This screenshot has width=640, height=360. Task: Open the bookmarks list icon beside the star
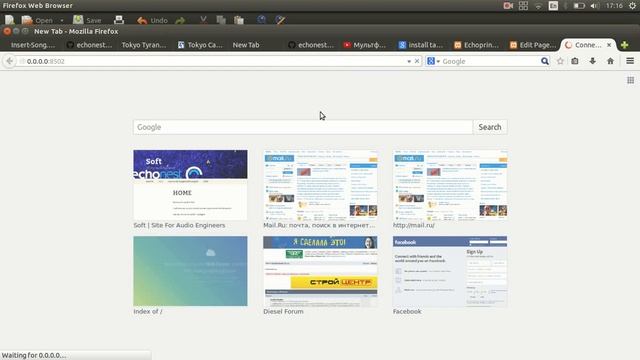575,61
